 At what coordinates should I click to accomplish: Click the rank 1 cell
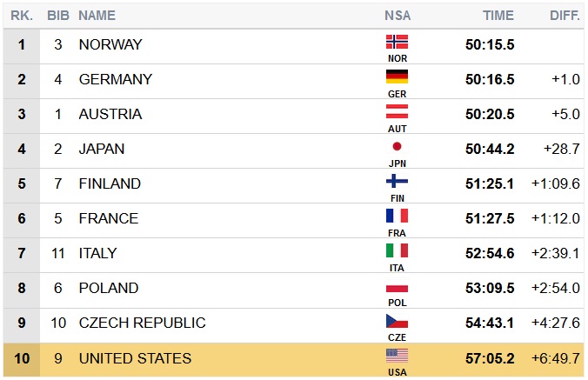[x=22, y=44]
